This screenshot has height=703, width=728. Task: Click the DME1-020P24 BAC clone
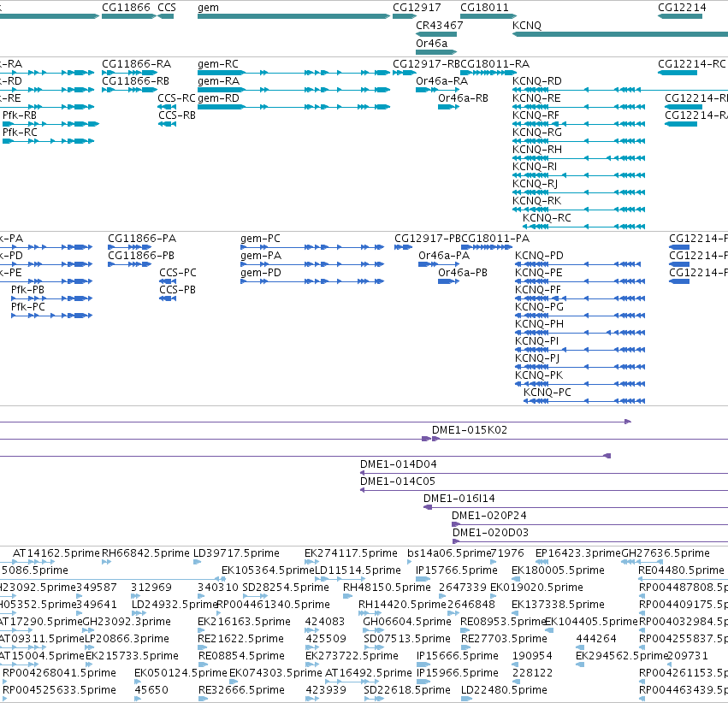click(x=590, y=524)
